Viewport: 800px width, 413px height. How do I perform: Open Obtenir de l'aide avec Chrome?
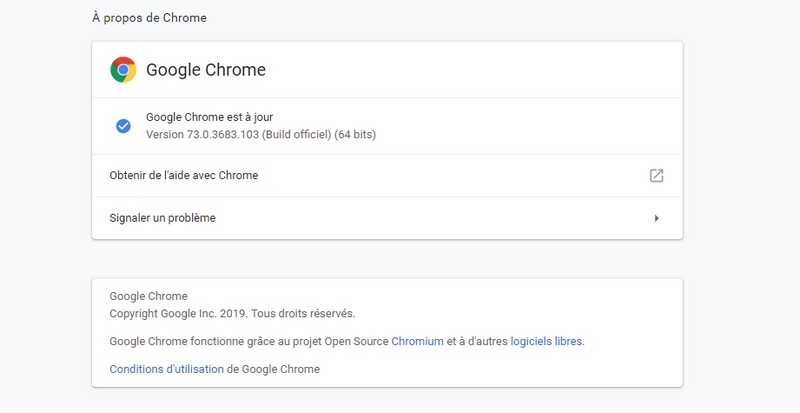pyautogui.click(x=184, y=176)
